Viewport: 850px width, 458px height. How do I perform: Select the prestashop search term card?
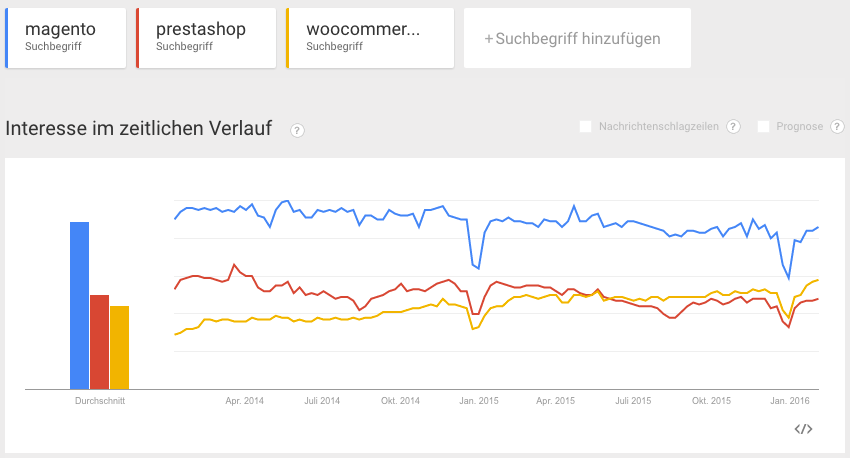[206, 38]
